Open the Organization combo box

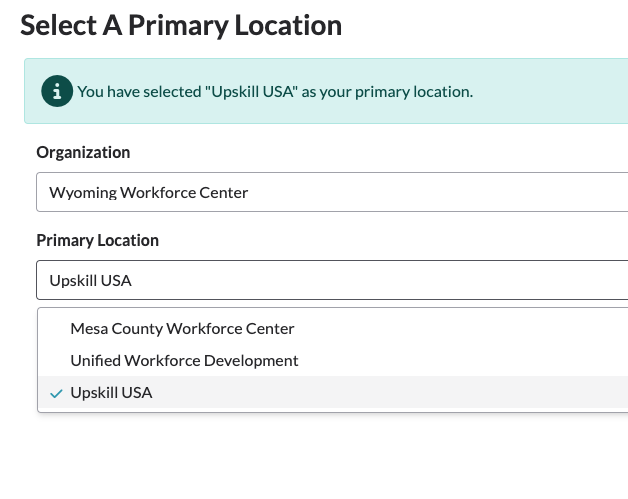331,192
